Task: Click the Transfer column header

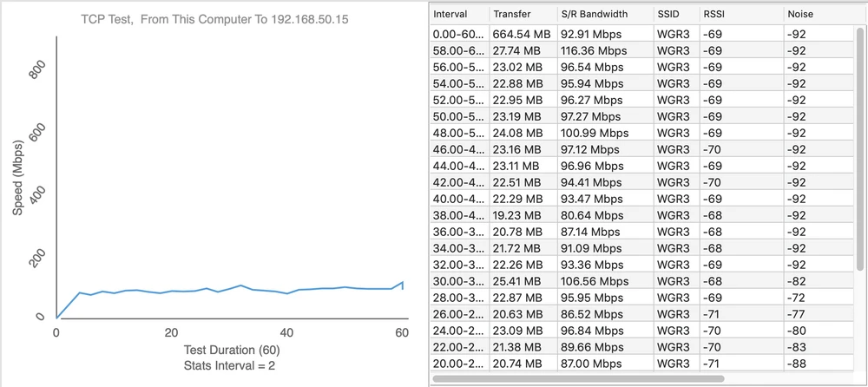Action: (x=521, y=15)
